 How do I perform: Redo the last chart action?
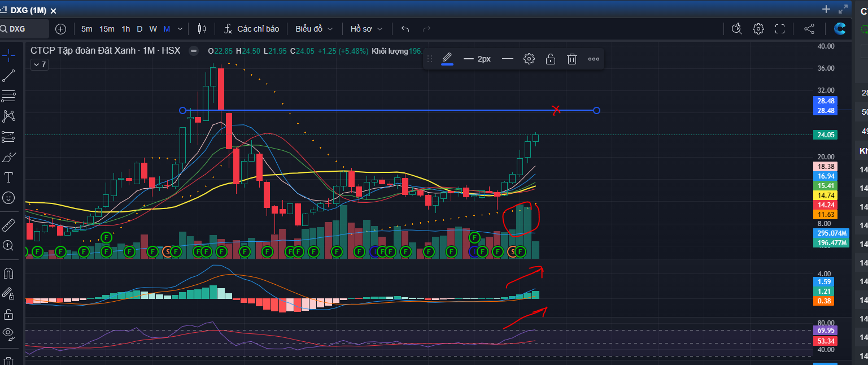pyautogui.click(x=426, y=29)
